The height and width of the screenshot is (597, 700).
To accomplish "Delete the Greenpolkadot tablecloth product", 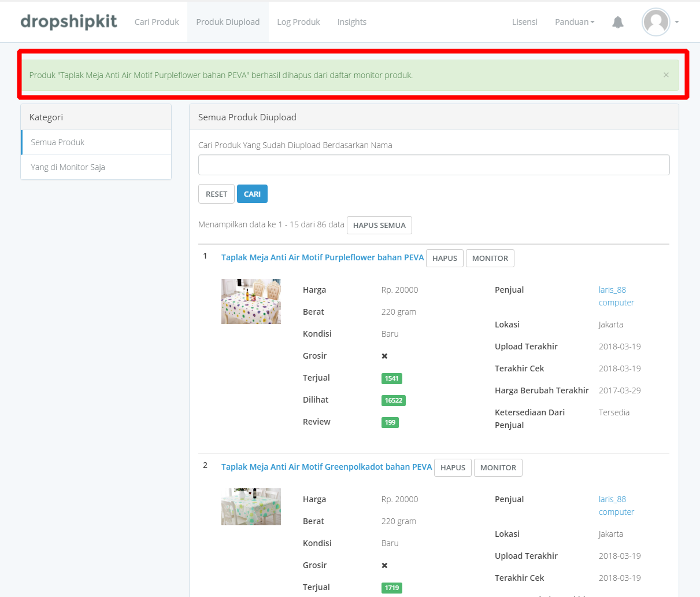I will [x=453, y=467].
